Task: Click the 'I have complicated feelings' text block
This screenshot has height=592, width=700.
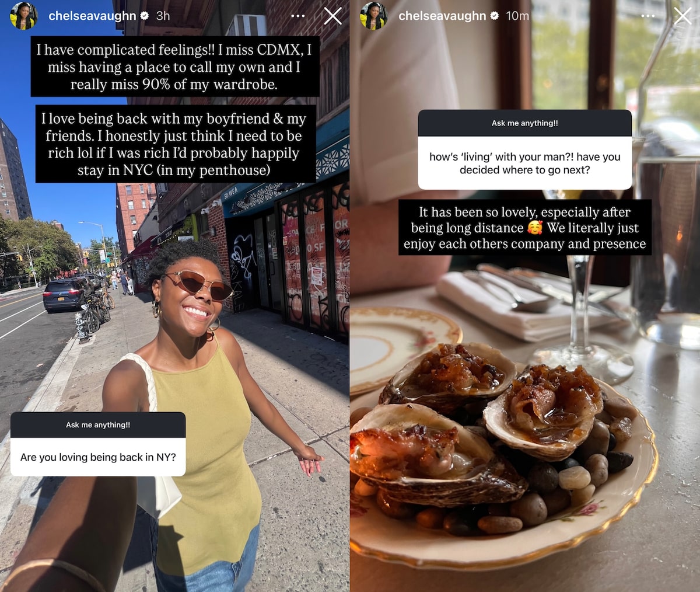Action: coord(175,67)
